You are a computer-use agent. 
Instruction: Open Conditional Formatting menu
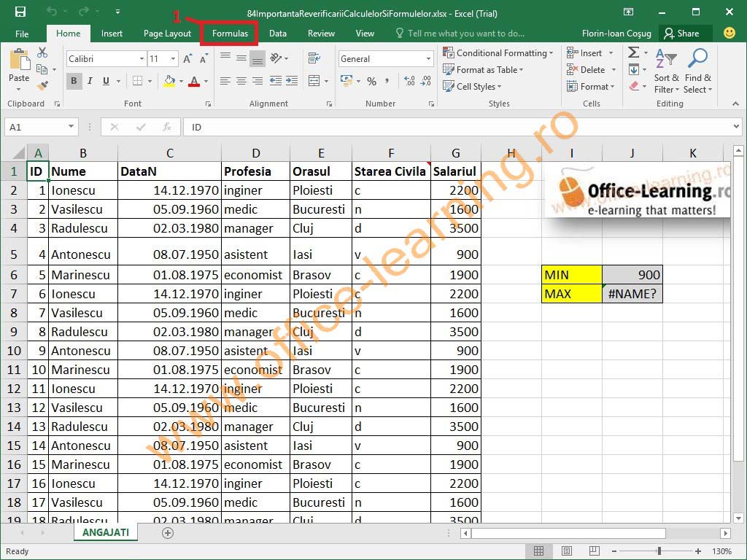pos(498,52)
